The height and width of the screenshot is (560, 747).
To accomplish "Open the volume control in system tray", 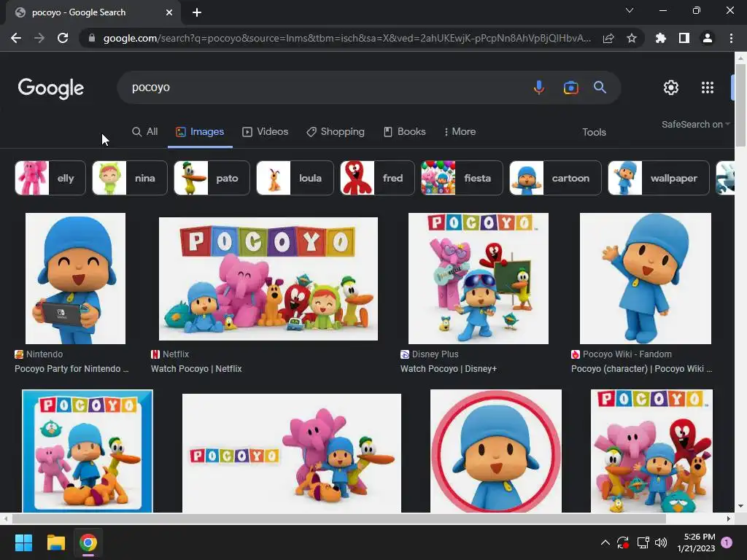I will [x=661, y=542].
